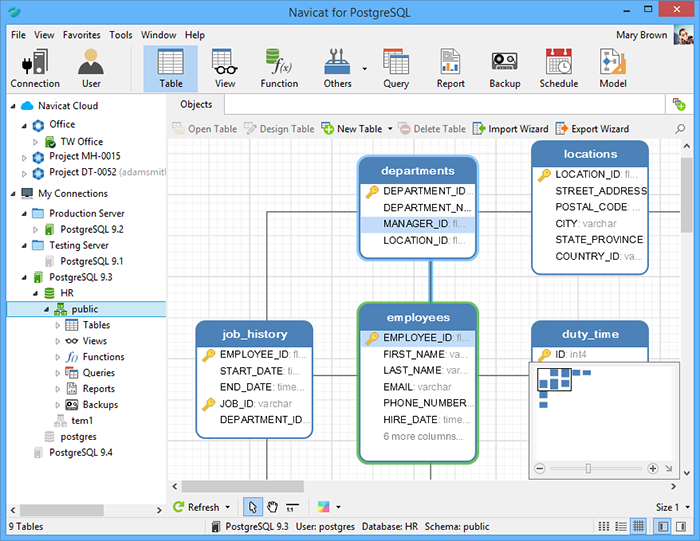Switch to list view in status bar
Viewport: 700px width, 541px height.
pos(621,527)
